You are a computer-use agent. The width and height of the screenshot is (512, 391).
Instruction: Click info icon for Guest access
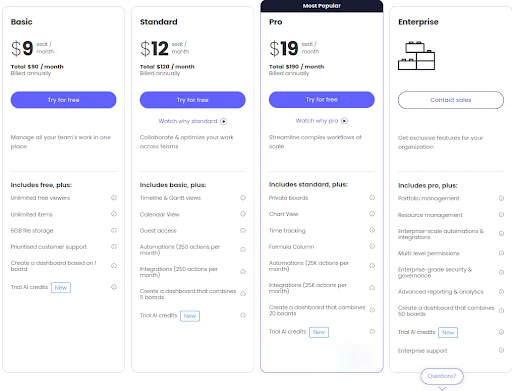pos(243,230)
